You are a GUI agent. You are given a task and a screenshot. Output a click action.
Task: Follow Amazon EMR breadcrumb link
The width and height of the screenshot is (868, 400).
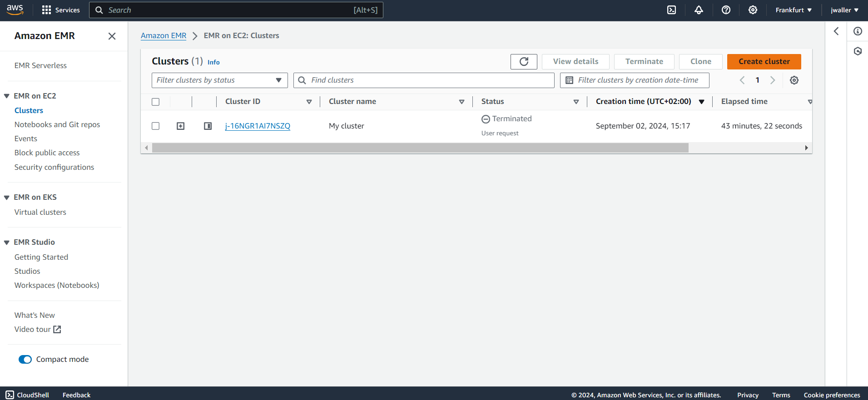[x=164, y=35]
